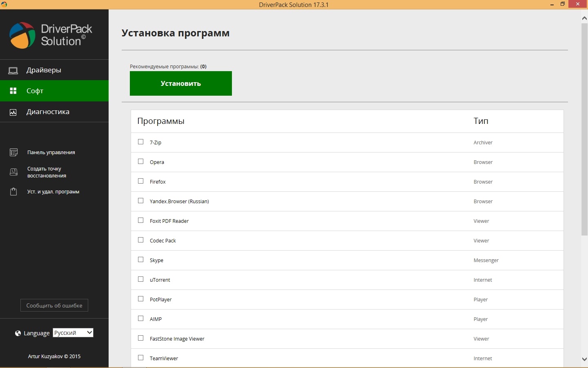Check the uTorrent checkbox

(141, 279)
